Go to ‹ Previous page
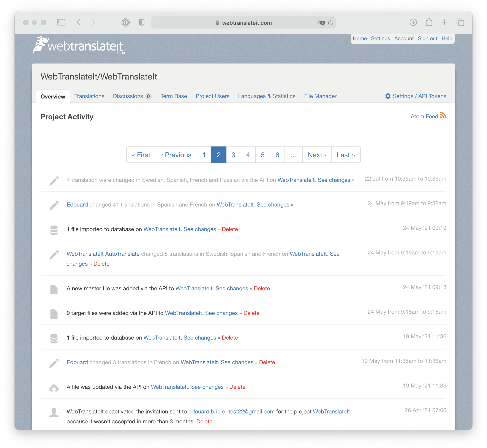This screenshot has width=487, height=448. (x=176, y=155)
